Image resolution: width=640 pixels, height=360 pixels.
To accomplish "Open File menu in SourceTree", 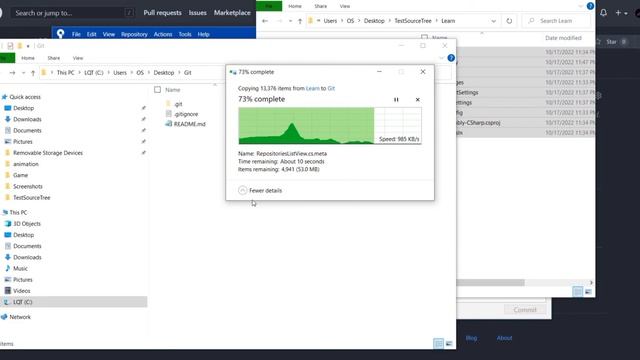I will coord(76,34).
